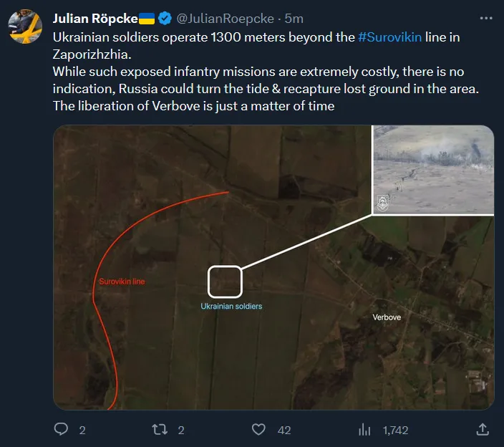Image resolution: width=504 pixels, height=447 pixels.
Task: Open Julian Röpcke's profile avatar
Action: tap(24, 27)
